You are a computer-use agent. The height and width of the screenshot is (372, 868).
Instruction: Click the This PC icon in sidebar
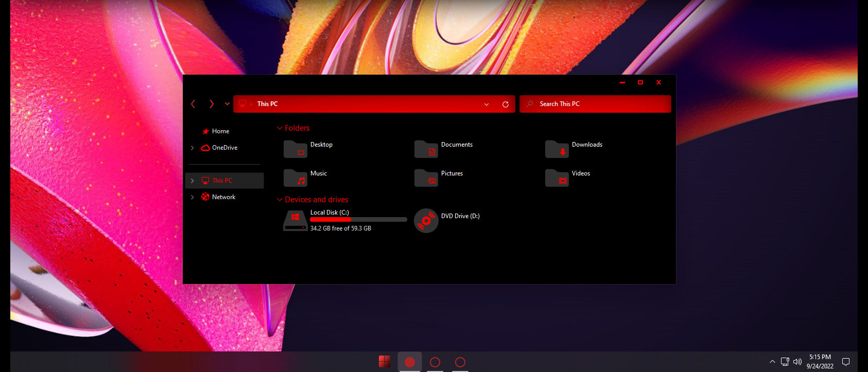coord(205,181)
